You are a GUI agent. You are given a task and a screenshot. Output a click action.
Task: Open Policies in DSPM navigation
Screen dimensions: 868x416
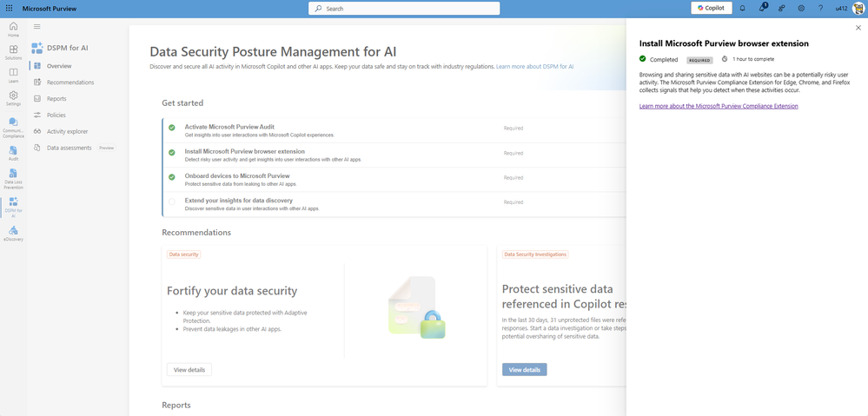pos(56,115)
